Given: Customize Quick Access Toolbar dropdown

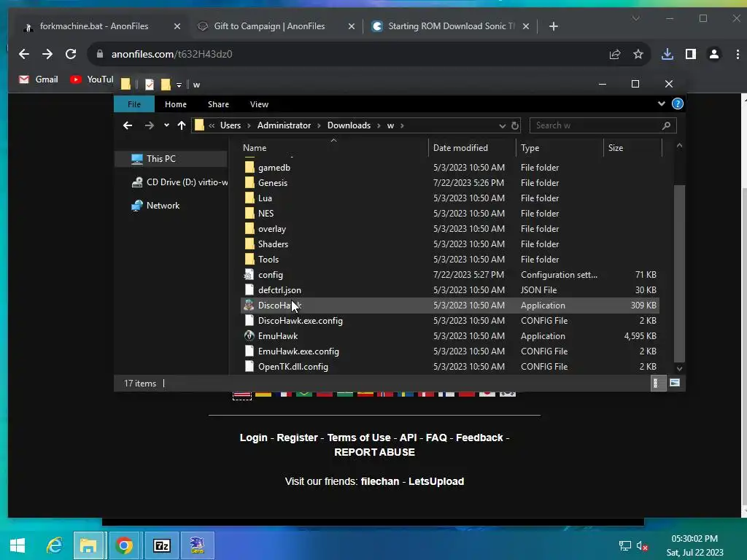Looking at the screenshot, I should 179,85.
